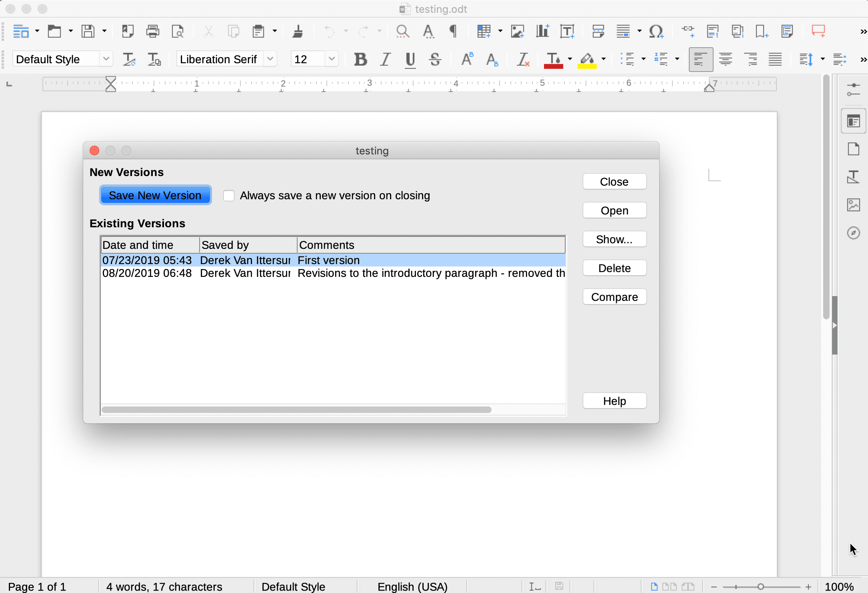Click the Insert Cross-reference icon
This screenshot has height=593, width=868.
(x=787, y=31)
